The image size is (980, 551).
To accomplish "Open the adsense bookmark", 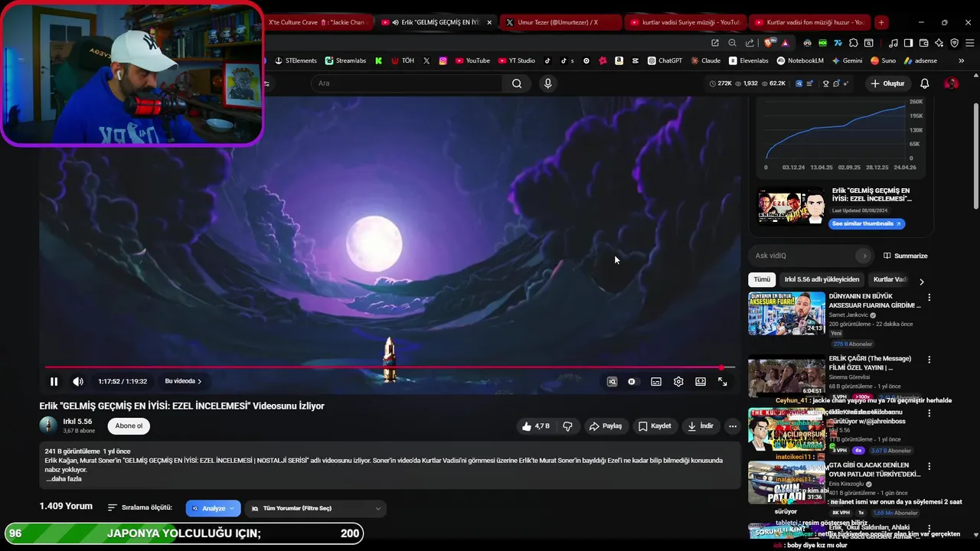I will [x=920, y=60].
